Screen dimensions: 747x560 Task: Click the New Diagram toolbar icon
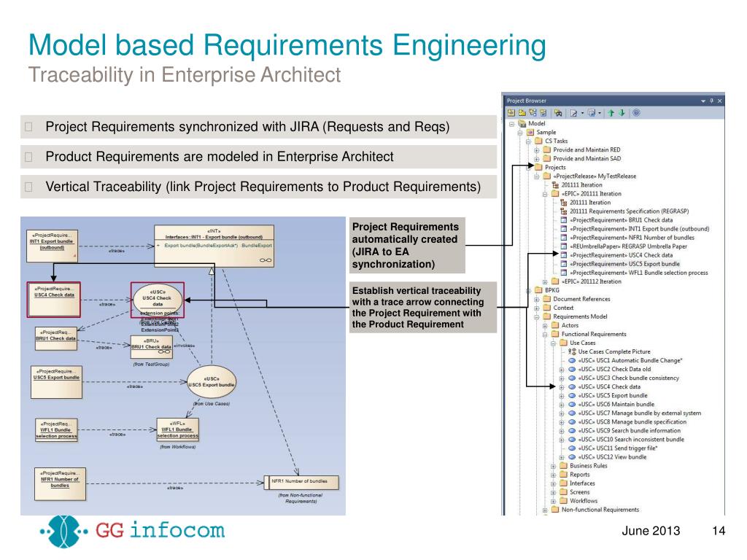pyautogui.click(x=533, y=113)
